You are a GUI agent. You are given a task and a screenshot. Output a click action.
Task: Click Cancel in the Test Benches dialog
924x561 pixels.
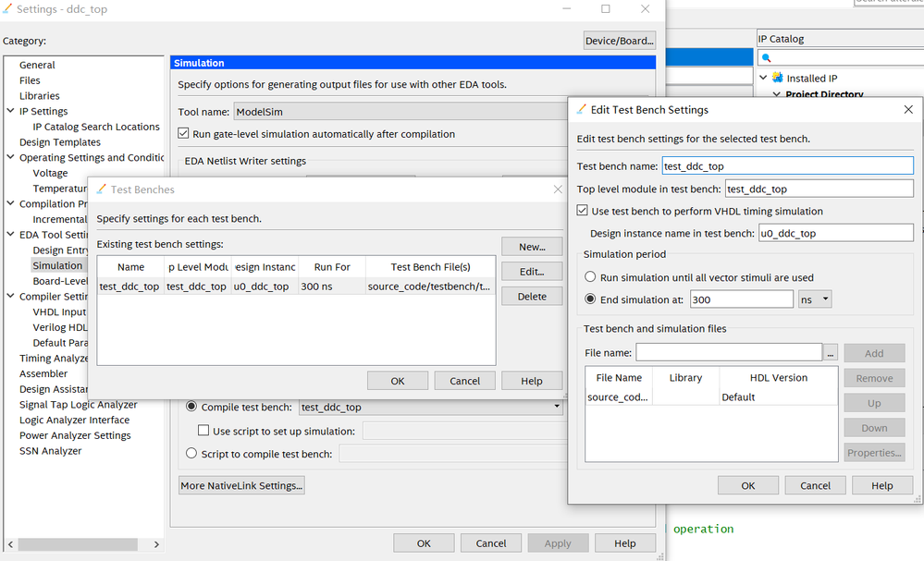(x=465, y=381)
